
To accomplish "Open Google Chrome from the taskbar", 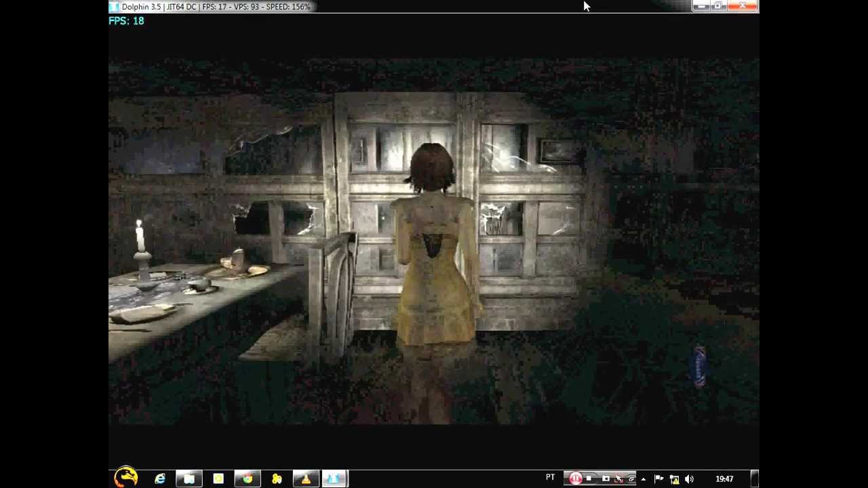I will pos(248,479).
